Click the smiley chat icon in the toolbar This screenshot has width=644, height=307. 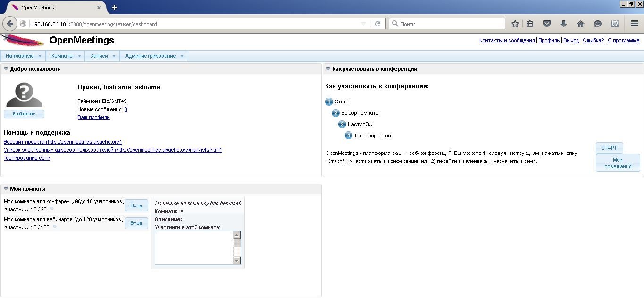click(x=598, y=24)
